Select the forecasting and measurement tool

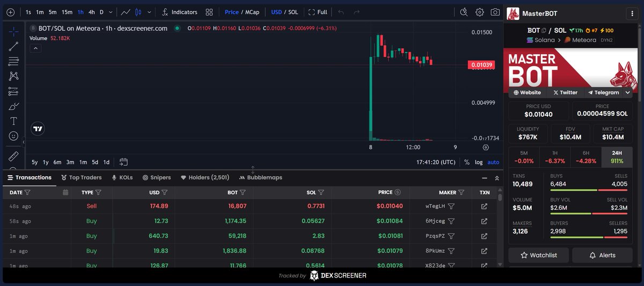tap(14, 91)
